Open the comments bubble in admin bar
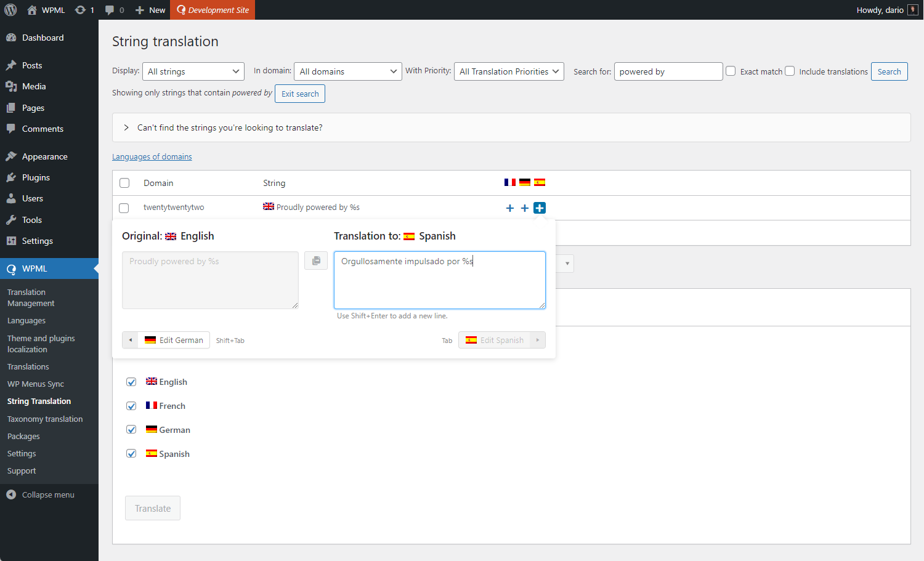This screenshot has width=924, height=561. point(110,10)
